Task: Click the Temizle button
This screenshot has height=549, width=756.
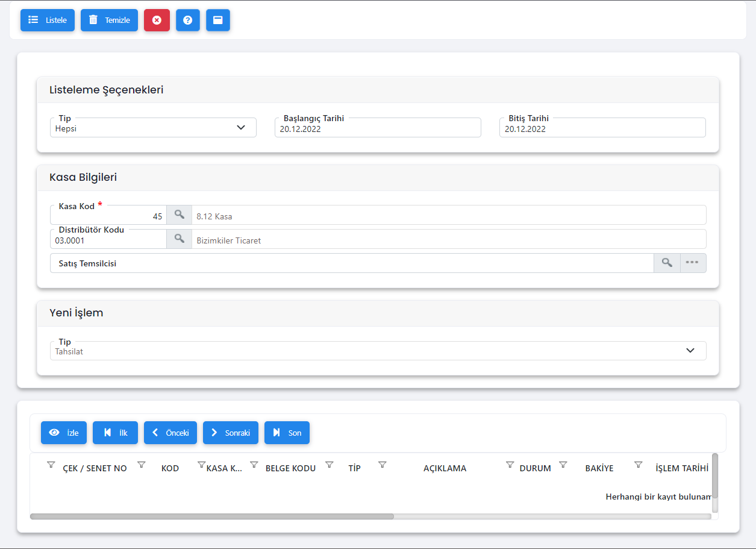Action: click(109, 20)
